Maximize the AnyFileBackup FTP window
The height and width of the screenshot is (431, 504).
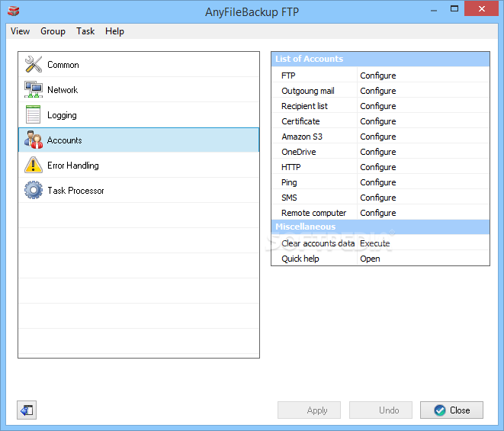click(454, 9)
